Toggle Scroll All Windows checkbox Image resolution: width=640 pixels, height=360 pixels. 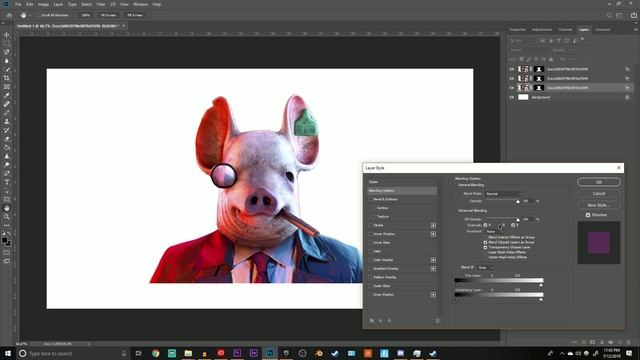pos(38,15)
